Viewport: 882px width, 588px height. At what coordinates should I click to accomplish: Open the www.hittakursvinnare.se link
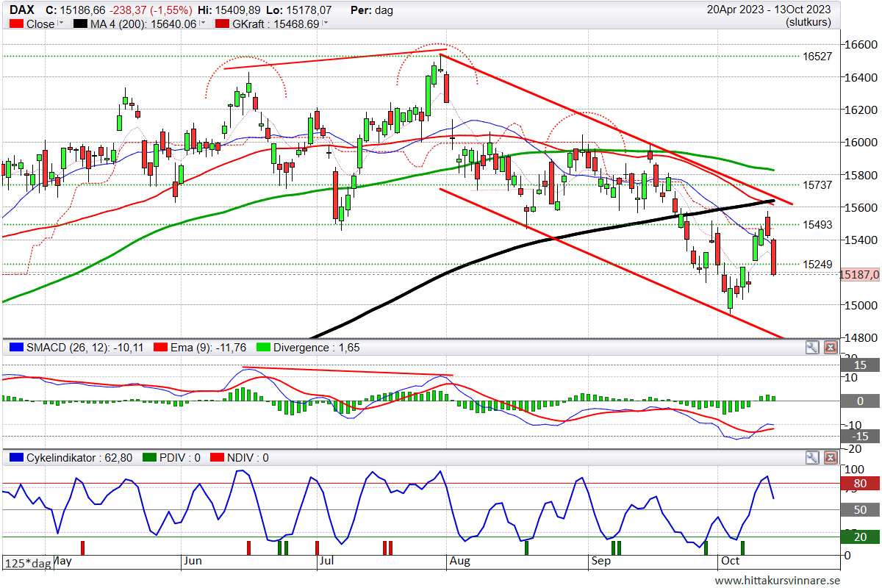(777, 581)
